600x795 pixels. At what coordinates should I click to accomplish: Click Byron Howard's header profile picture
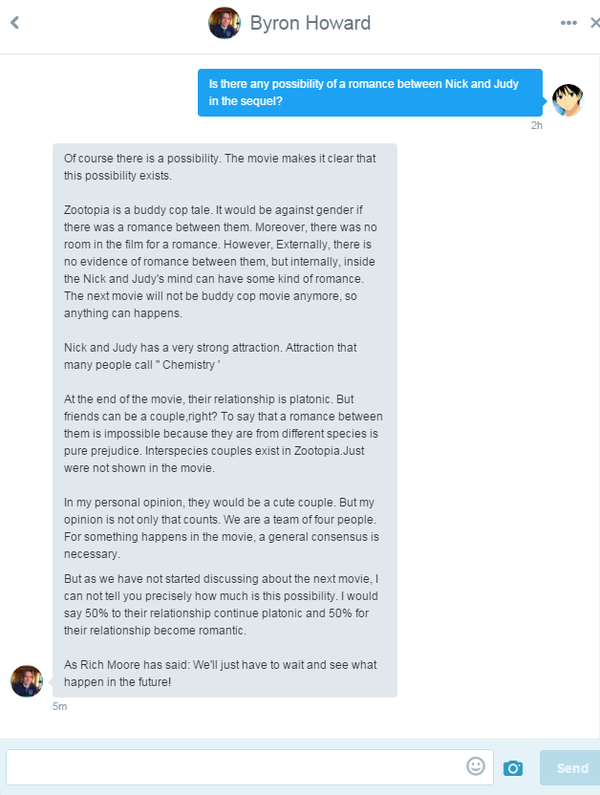pyautogui.click(x=224, y=23)
